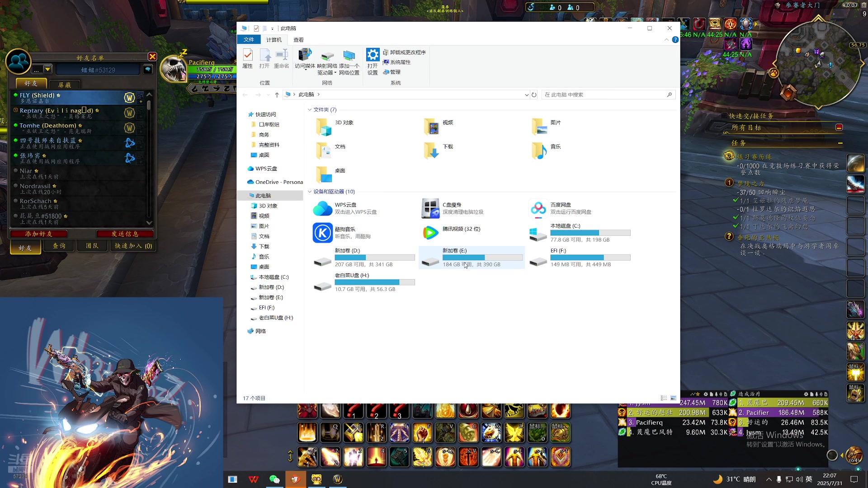Switch to the 查看 ribbon tab
Viewport: 868px width, 488px height.
coord(298,40)
